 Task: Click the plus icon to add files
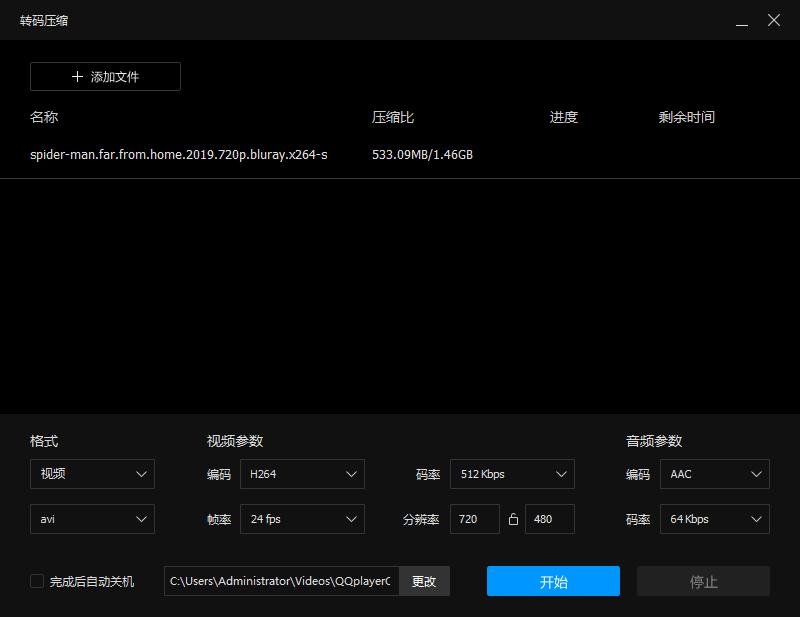(x=76, y=76)
